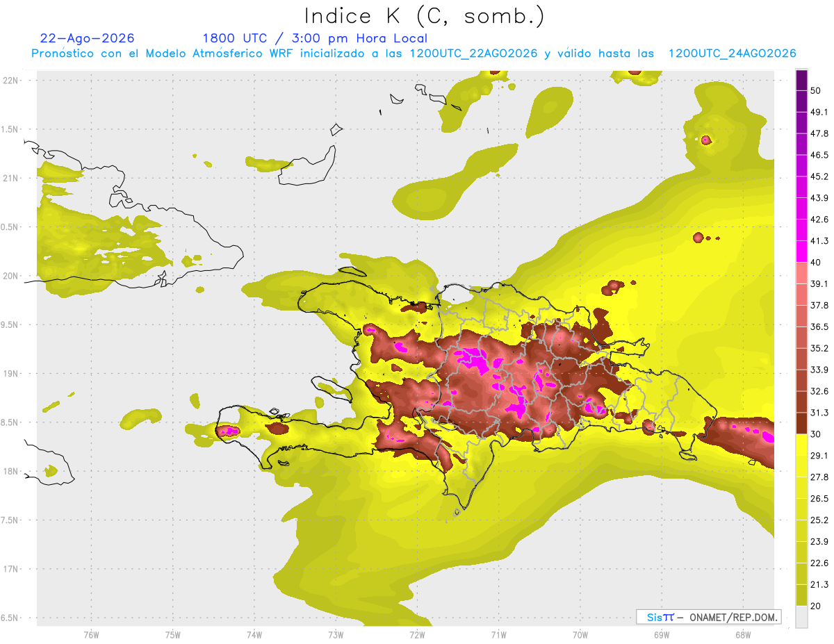The image size is (834, 644).
Task: Pick the dark brown swatch between 30 and 31.3
Action: pos(801,423)
